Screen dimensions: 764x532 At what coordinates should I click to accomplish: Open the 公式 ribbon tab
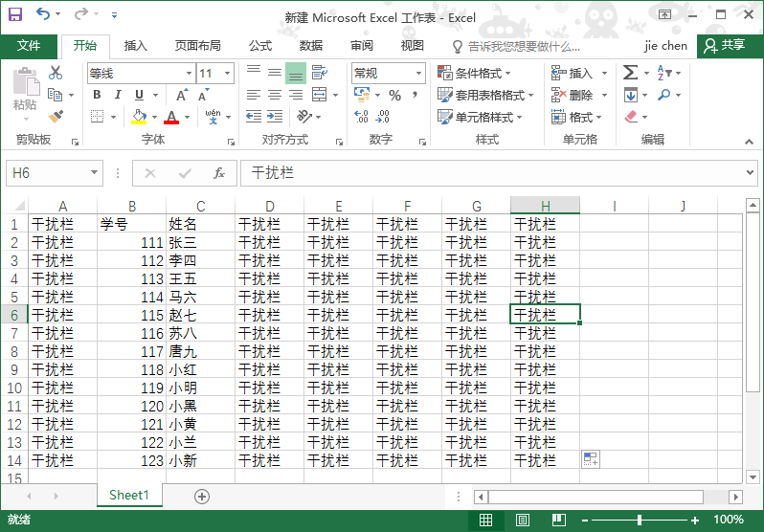tap(260, 45)
